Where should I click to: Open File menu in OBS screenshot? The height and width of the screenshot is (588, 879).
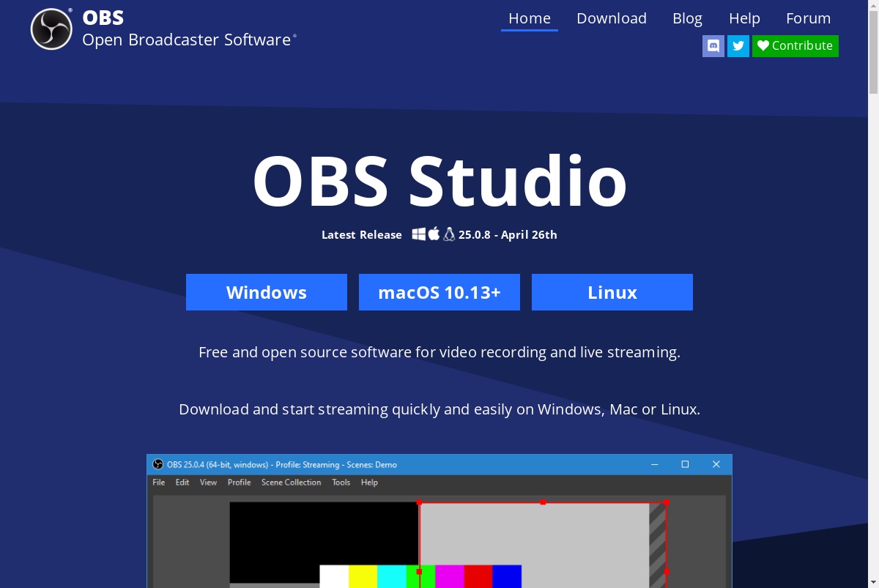[x=159, y=483]
